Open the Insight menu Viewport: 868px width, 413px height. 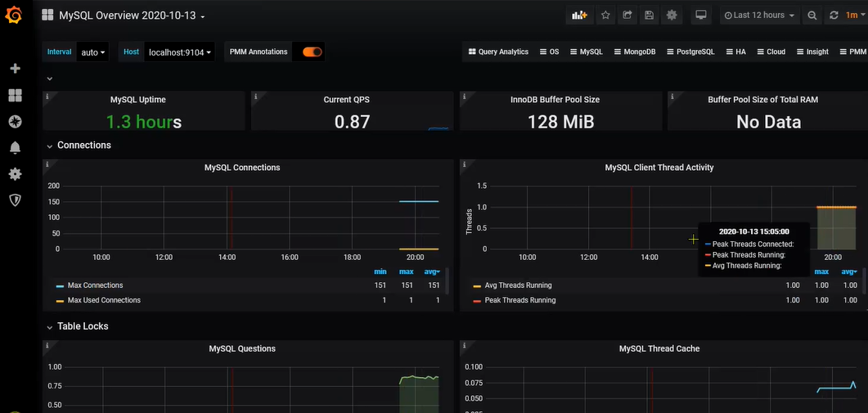click(x=812, y=52)
